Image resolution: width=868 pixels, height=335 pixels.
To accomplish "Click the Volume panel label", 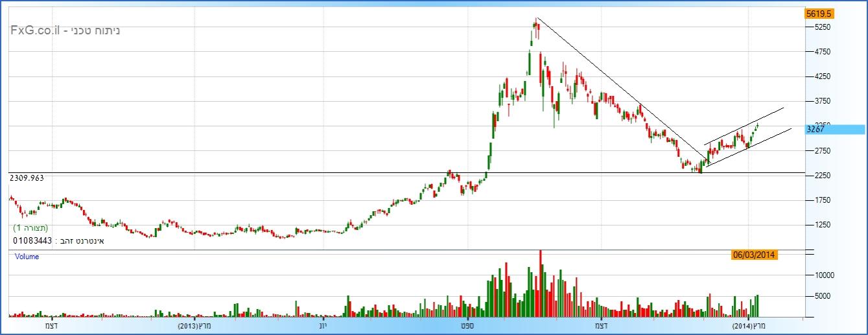I will point(27,257).
